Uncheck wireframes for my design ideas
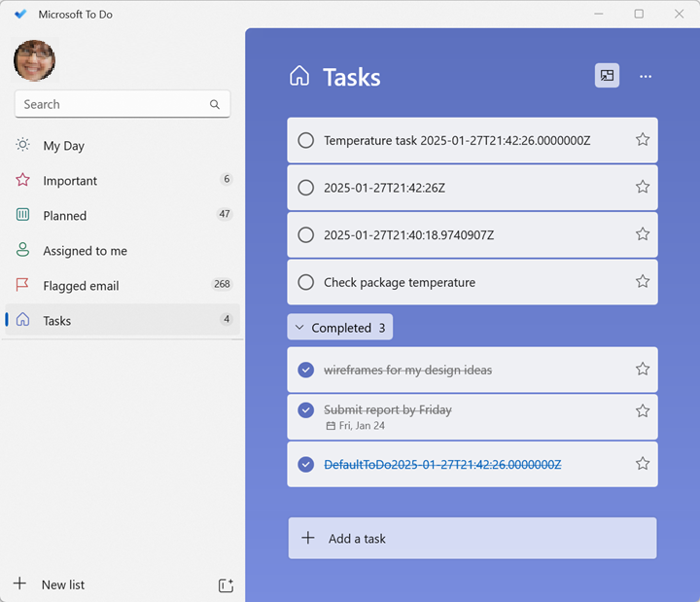 [x=306, y=370]
